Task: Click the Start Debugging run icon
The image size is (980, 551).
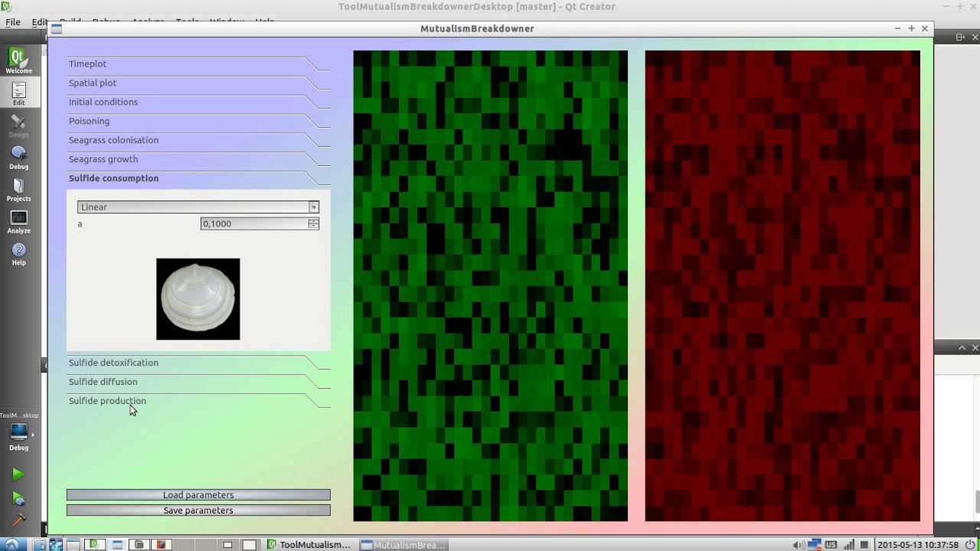Action: tap(18, 500)
